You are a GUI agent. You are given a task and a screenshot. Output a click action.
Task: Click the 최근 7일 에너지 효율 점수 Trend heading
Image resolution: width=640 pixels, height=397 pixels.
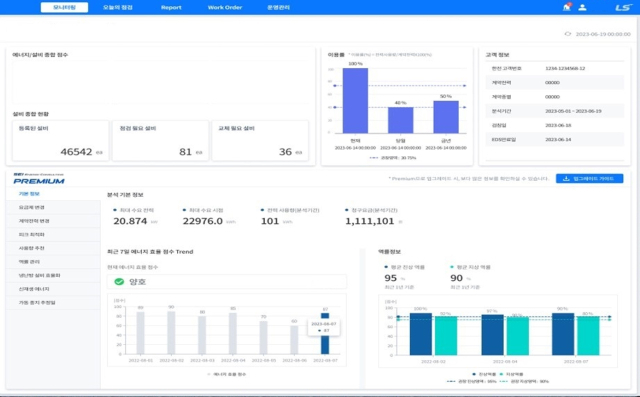[150, 252]
